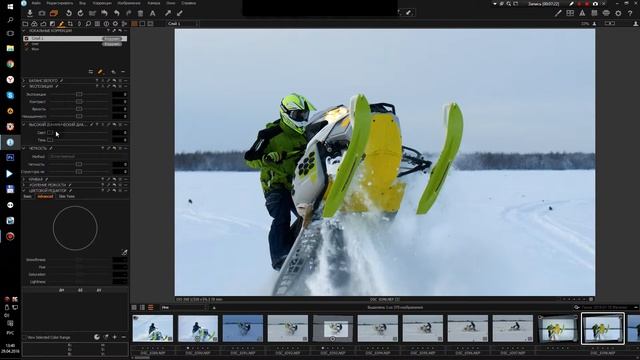Click the Свет highlight slider handle
640x360 pixels.
pos(50,133)
